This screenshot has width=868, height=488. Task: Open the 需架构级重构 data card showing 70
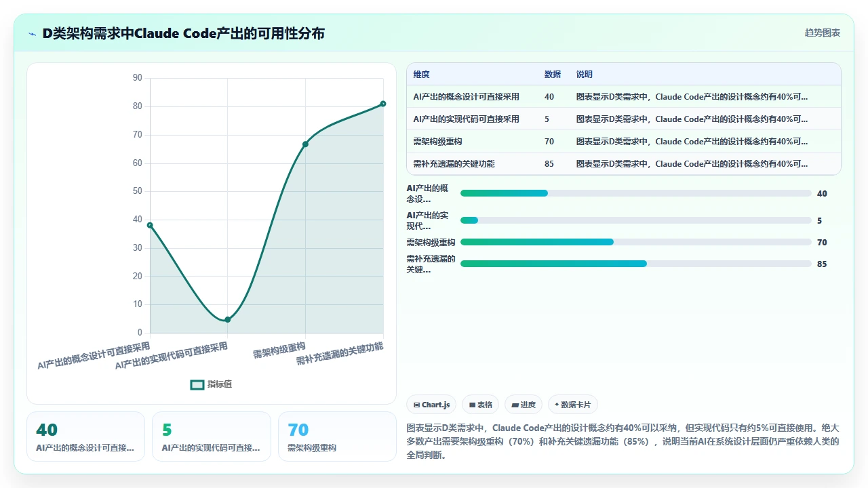point(337,436)
